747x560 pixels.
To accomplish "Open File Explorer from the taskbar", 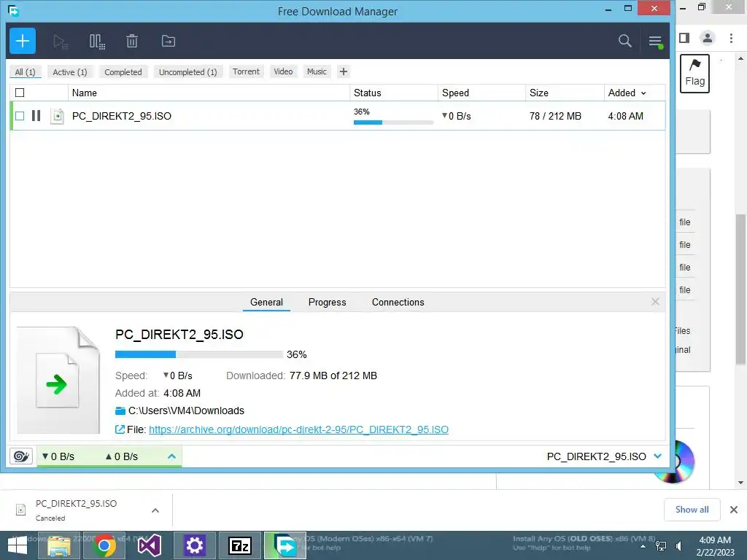I will pos(59,545).
